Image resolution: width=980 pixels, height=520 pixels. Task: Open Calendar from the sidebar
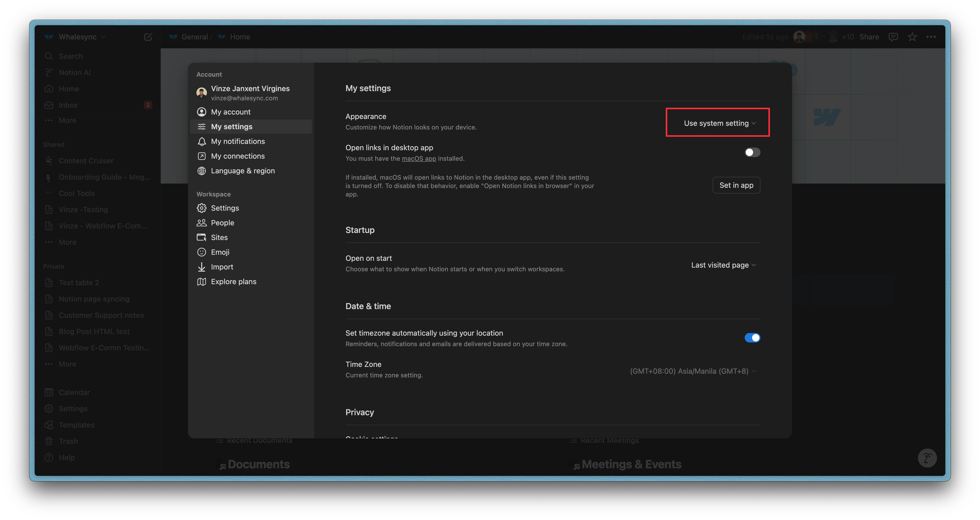(74, 392)
